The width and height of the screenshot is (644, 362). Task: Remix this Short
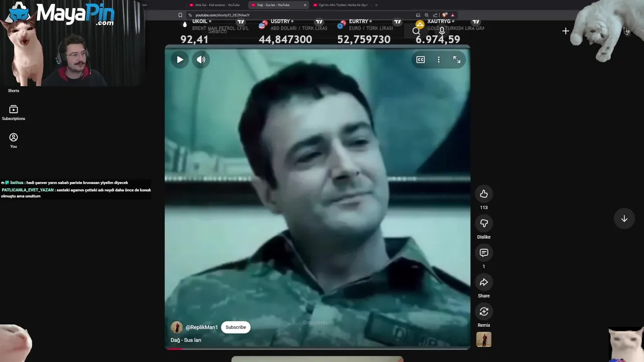[x=484, y=312]
